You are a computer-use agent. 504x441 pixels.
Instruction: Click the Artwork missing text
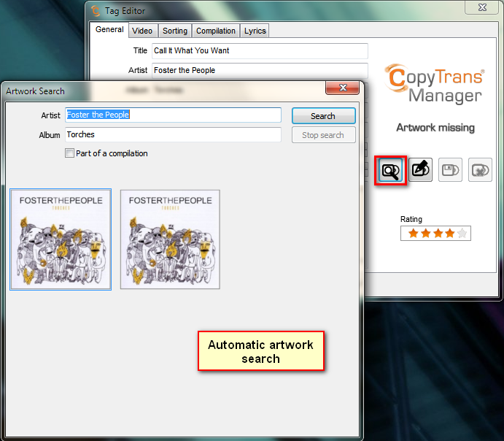click(435, 128)
